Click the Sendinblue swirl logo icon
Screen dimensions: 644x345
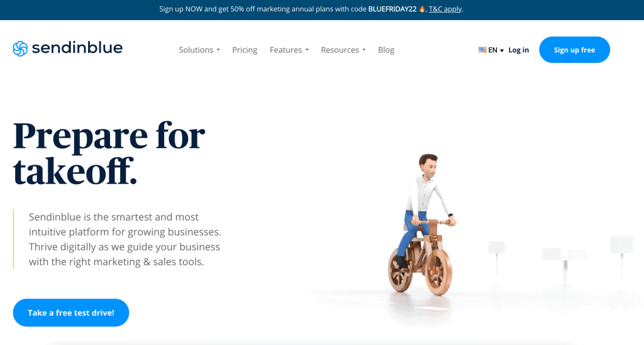coord(20,48)
